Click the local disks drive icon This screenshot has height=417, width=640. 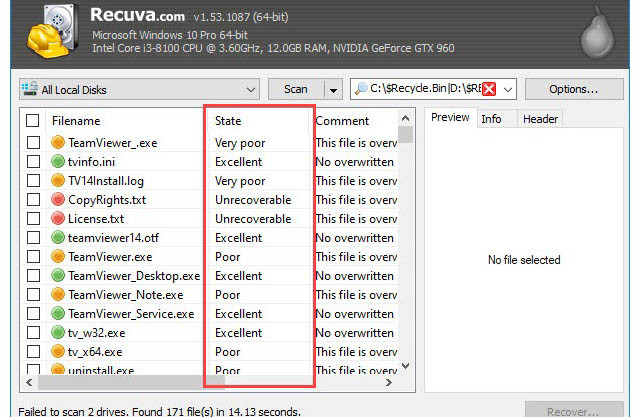tap(30, 89)
